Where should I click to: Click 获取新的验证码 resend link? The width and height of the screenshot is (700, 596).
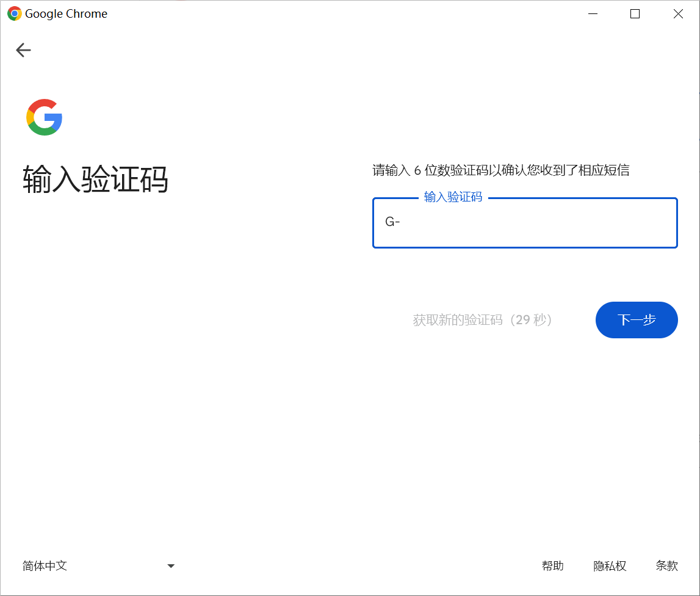point(482,320)
